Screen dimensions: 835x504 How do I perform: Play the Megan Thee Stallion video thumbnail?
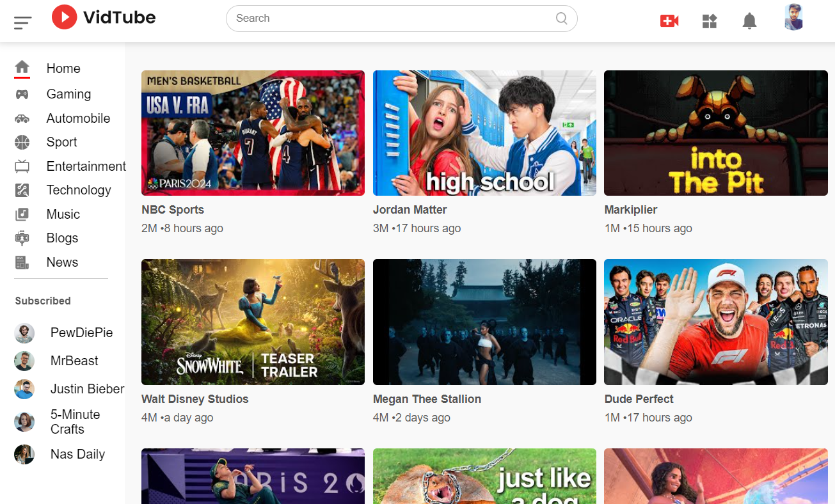(484, 322)
